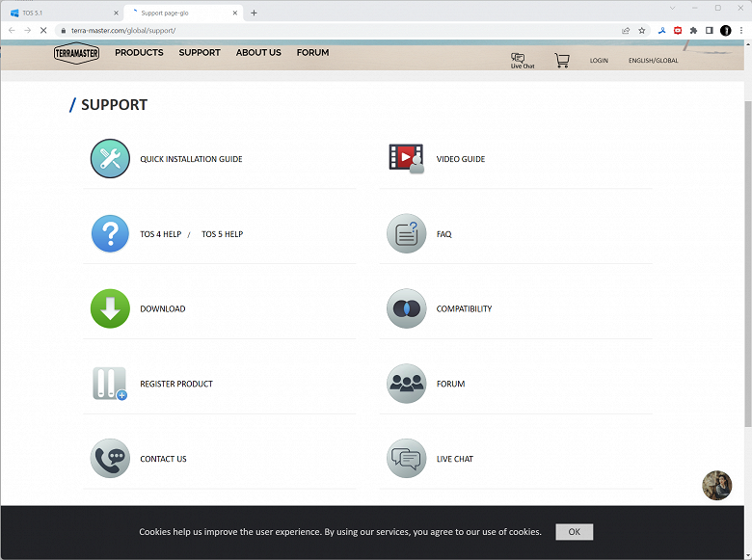Open the VIDEO GUIDE link
This screenshot has width=752, height=560.
tap(461, 159)
